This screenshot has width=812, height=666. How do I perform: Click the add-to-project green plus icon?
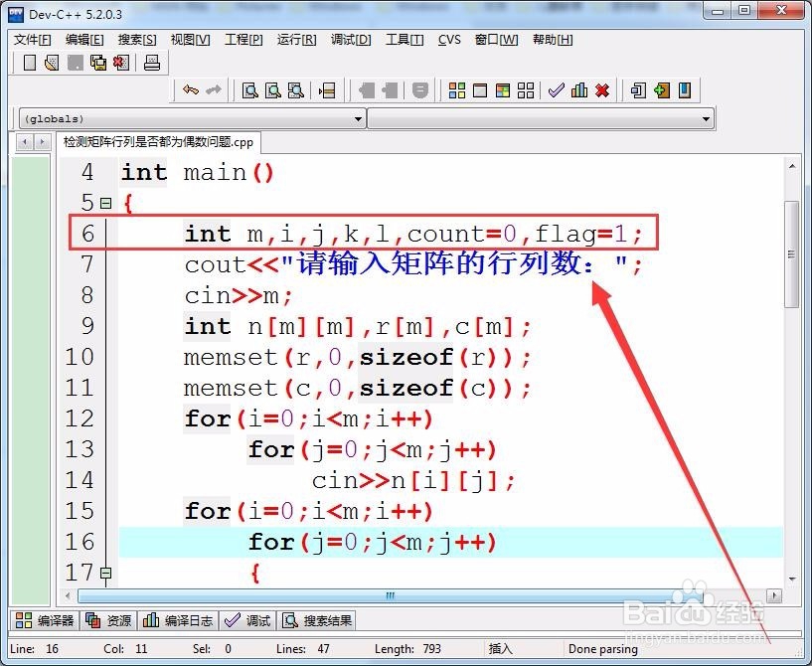661,90
